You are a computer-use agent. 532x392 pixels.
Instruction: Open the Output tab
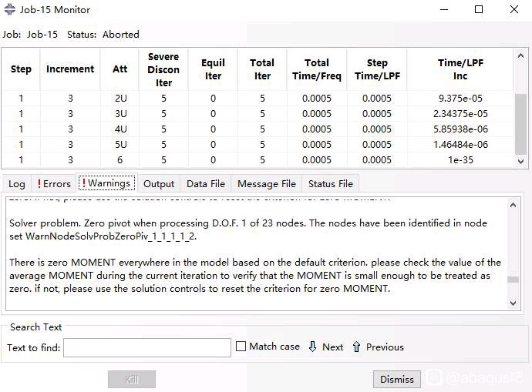pos(159,184)
